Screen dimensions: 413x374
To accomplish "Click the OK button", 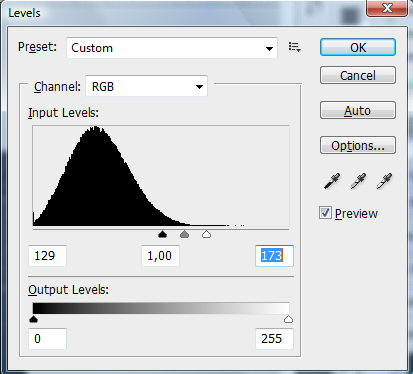I will pyautogui.click(x=358, y=47).
